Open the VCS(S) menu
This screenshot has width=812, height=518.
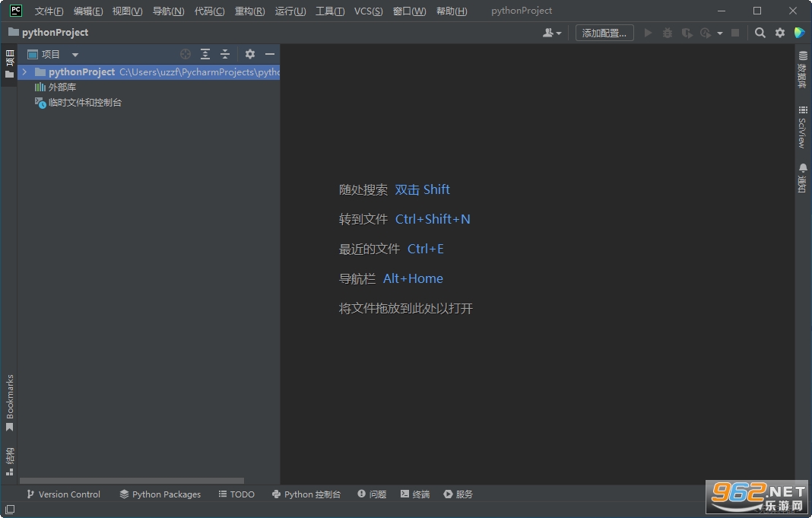coord(368,11)
